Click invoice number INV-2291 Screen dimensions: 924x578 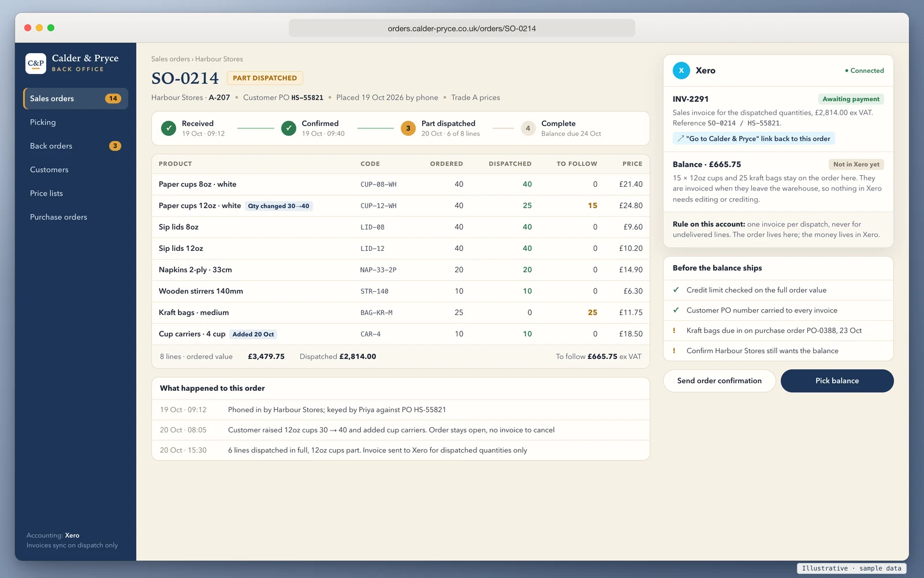pos(691,99)
